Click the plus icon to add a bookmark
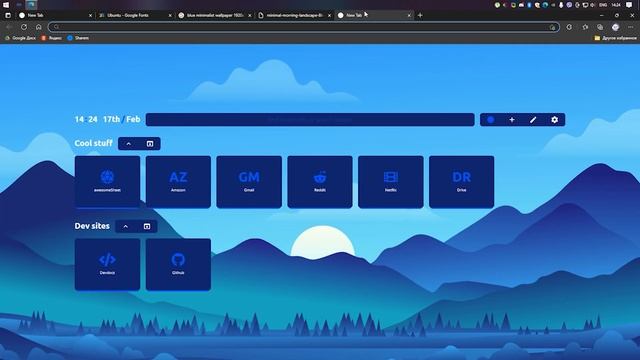The image size is (640, 360). pos(512,120)
